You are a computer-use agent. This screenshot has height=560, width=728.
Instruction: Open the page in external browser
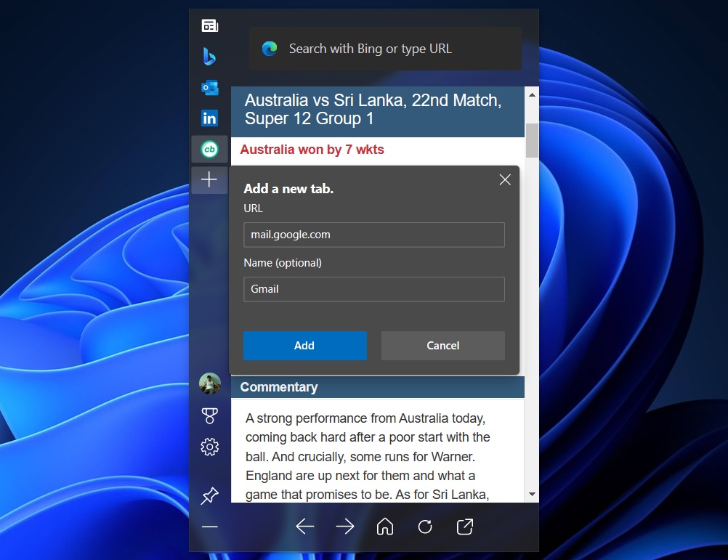point(464,527)
